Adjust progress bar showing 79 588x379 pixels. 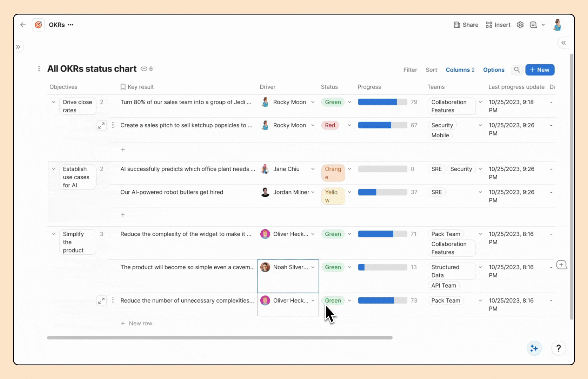tap(382, 102)
